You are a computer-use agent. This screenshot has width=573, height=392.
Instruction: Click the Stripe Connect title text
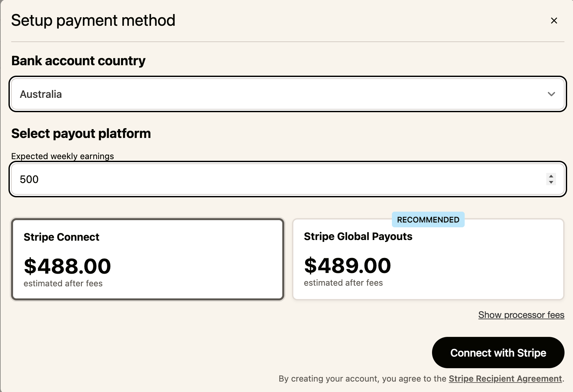point(61,237)
